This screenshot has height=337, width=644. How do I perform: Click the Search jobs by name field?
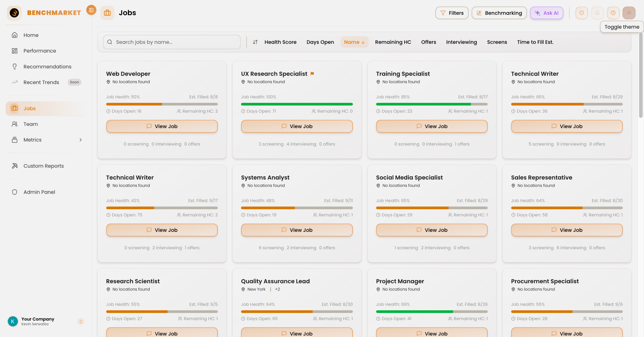[x=172, y=42]
